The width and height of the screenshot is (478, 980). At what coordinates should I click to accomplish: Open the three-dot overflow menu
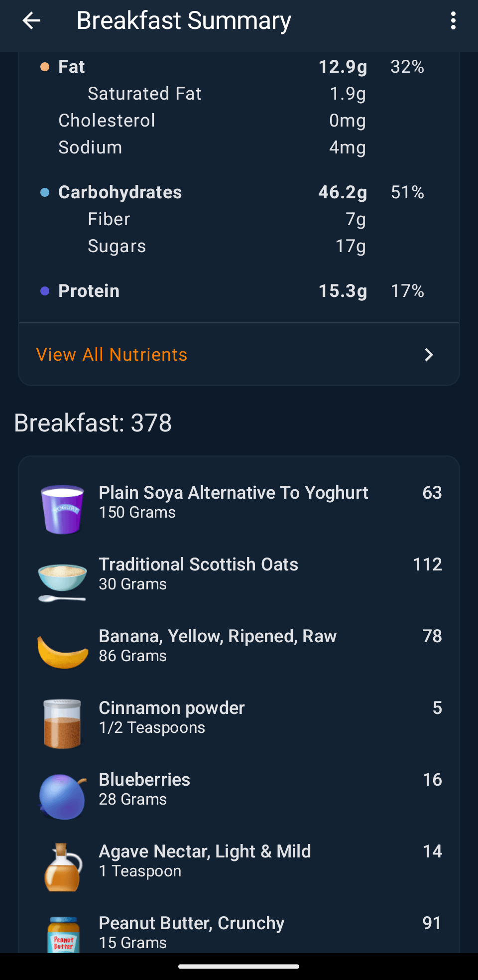(453, 20)
